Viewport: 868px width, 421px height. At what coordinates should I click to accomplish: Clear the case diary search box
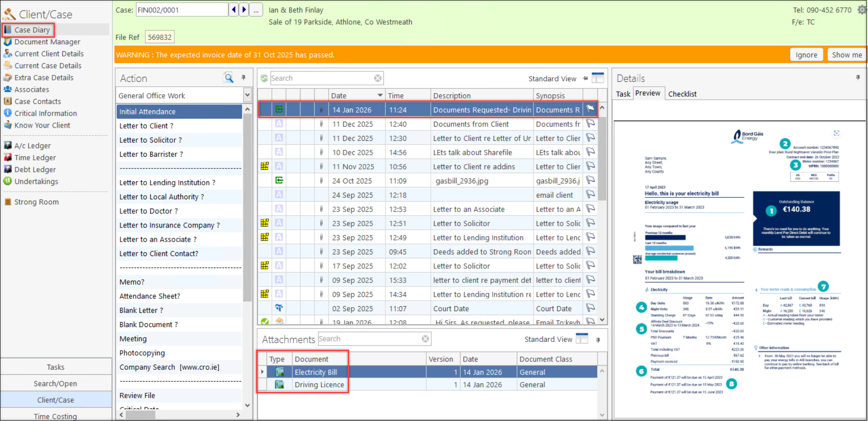click(377, 79)
